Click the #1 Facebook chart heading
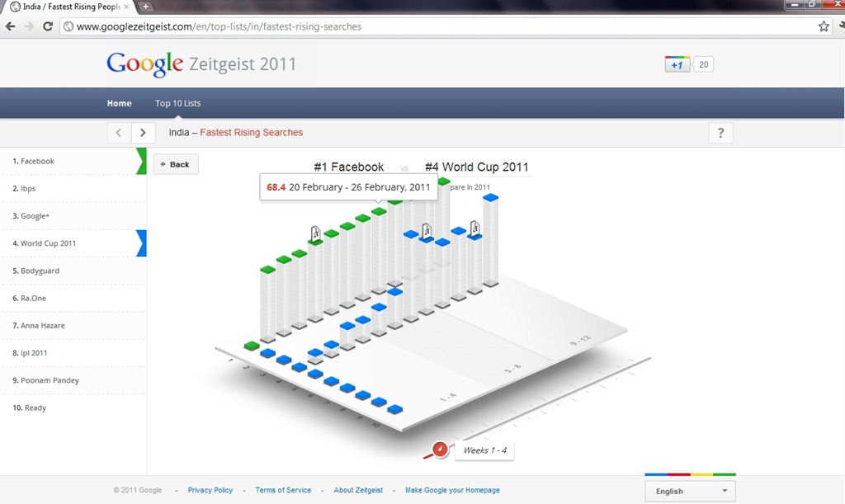845x504 pixels. point(349,167)
